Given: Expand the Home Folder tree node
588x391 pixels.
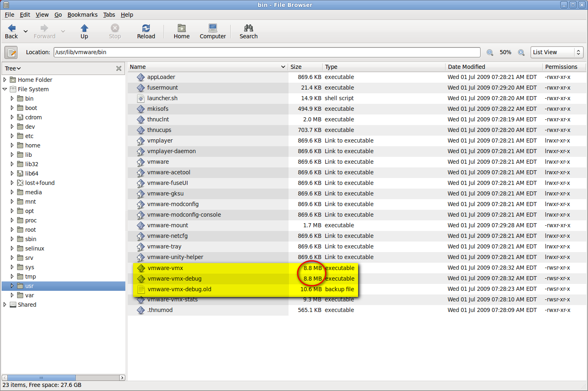Looking at the screenshot, I should 5,80.
